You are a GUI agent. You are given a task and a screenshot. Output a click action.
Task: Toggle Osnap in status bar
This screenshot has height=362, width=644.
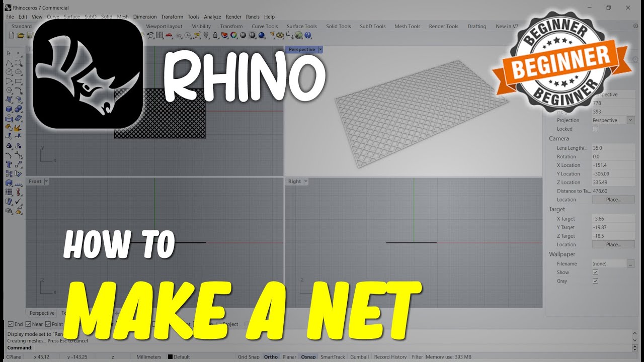tap(308, 357)
